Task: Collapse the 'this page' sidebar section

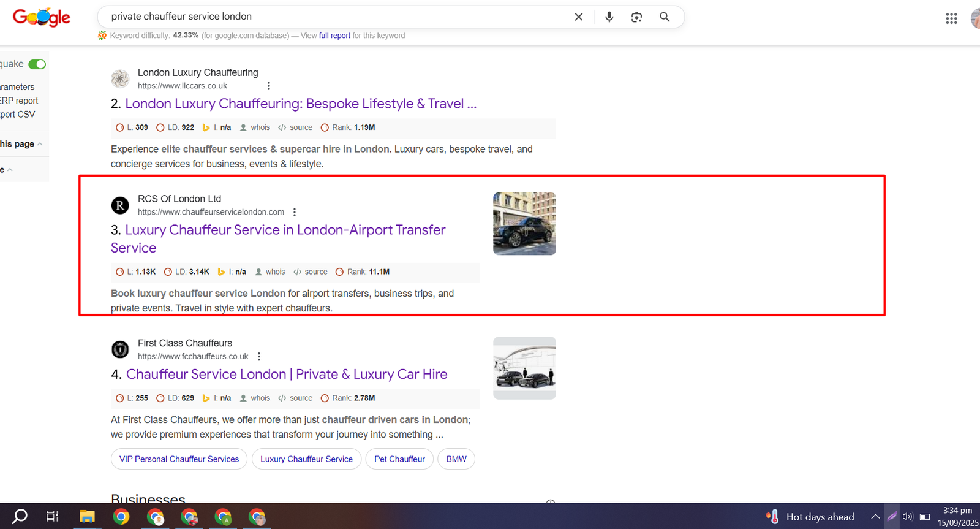Action: point(40,144)
